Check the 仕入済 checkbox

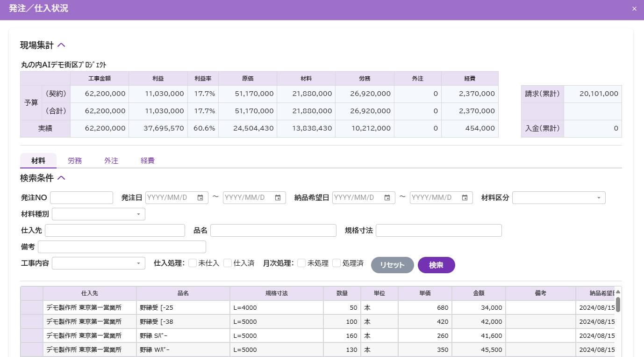coord(228,263)
